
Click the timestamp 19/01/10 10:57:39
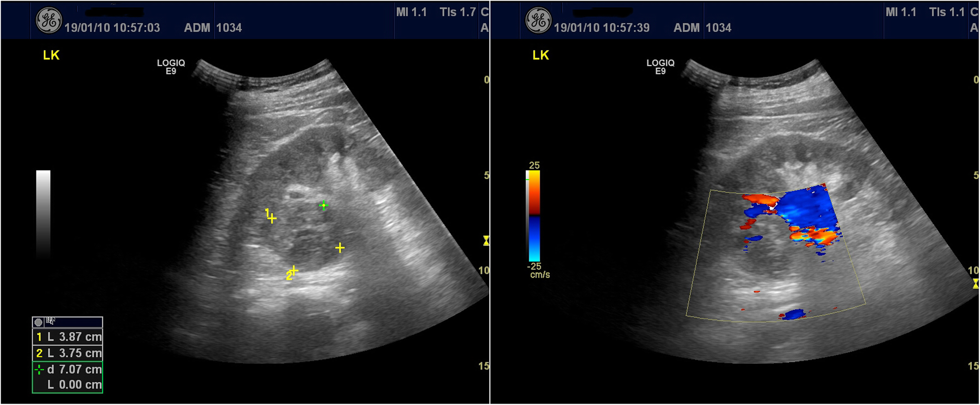602,28
